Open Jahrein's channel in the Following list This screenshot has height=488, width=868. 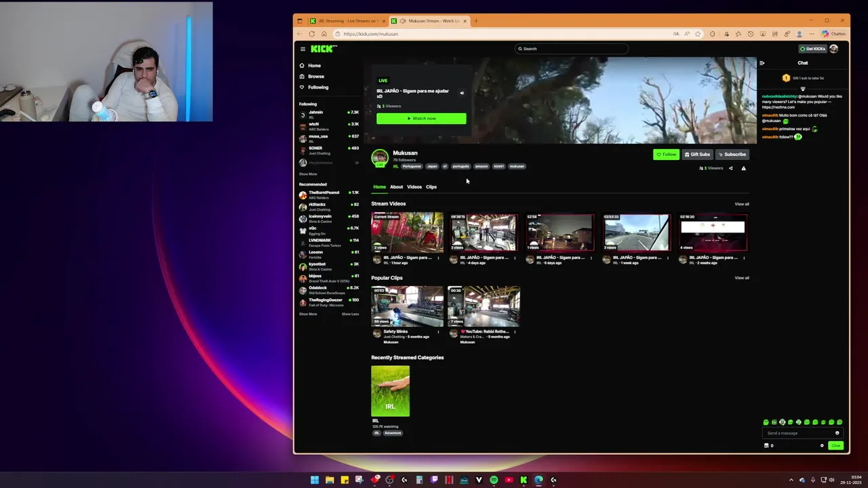pos(329,115)
